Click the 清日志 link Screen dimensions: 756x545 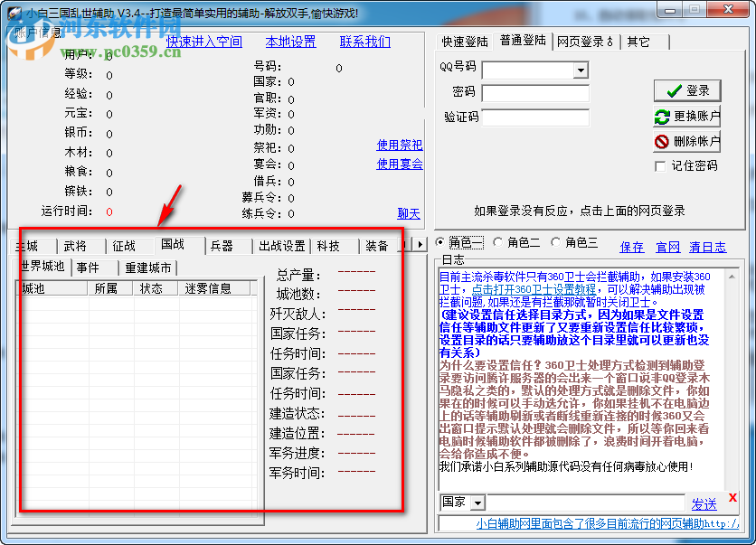click(x=707, y=248)
